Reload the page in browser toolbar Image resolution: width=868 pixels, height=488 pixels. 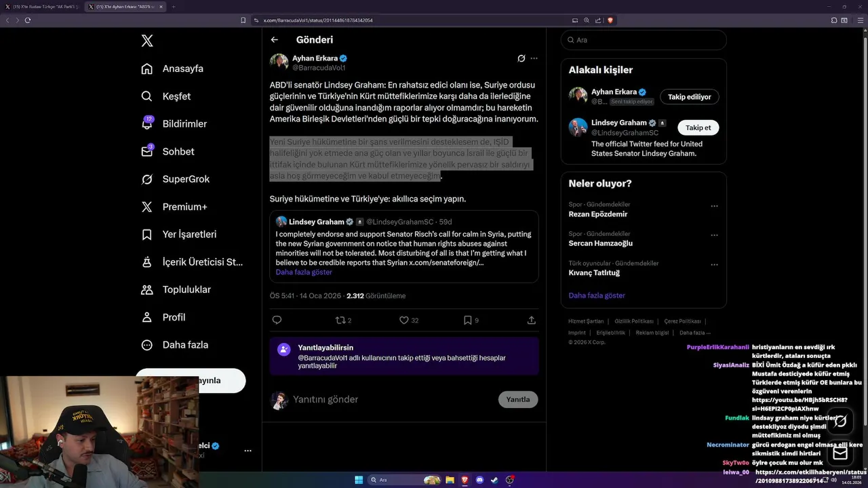(x=28, y=20)
